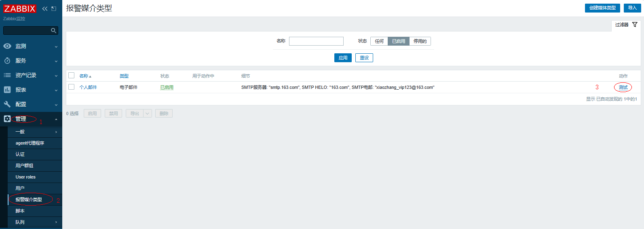Click the 启用 bulk button
Screen dimensions: 644x229
tap(92, 113)
